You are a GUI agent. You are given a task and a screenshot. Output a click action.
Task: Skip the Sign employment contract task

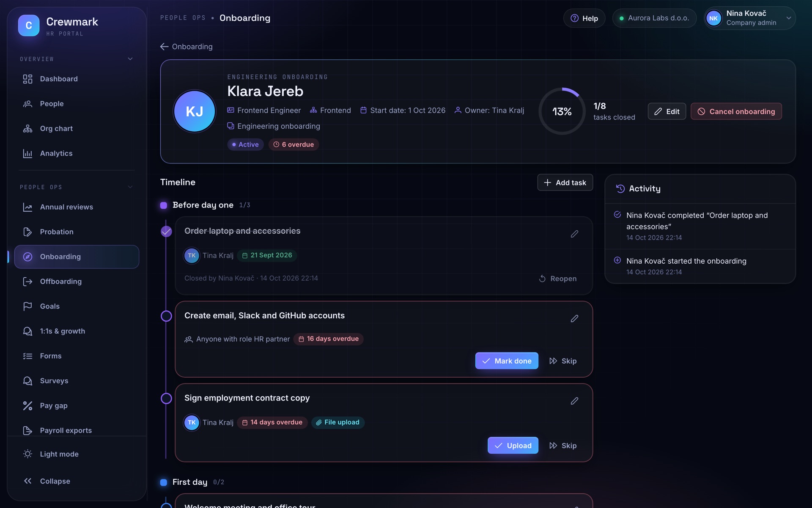point(563,445)
